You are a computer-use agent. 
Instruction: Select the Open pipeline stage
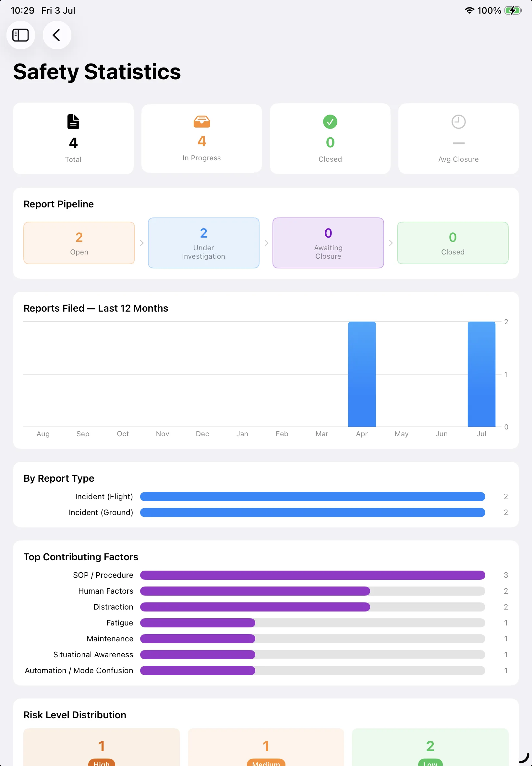[79, 243]
